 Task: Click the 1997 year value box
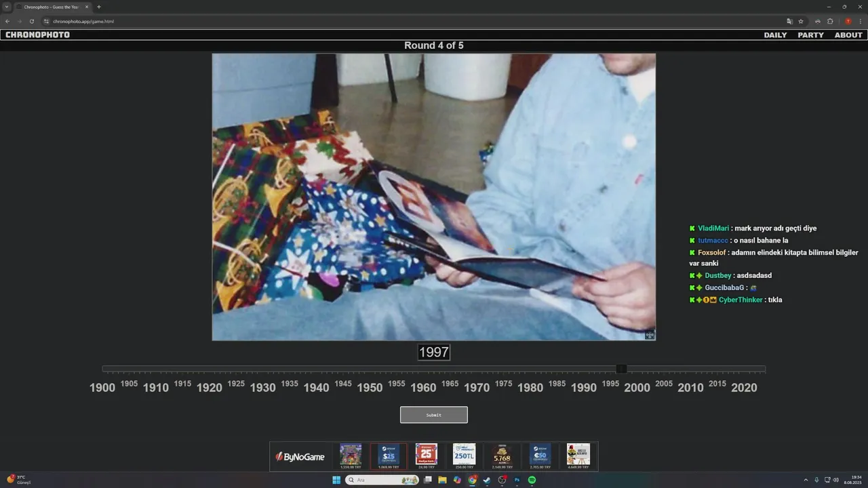tap(433, 352)
